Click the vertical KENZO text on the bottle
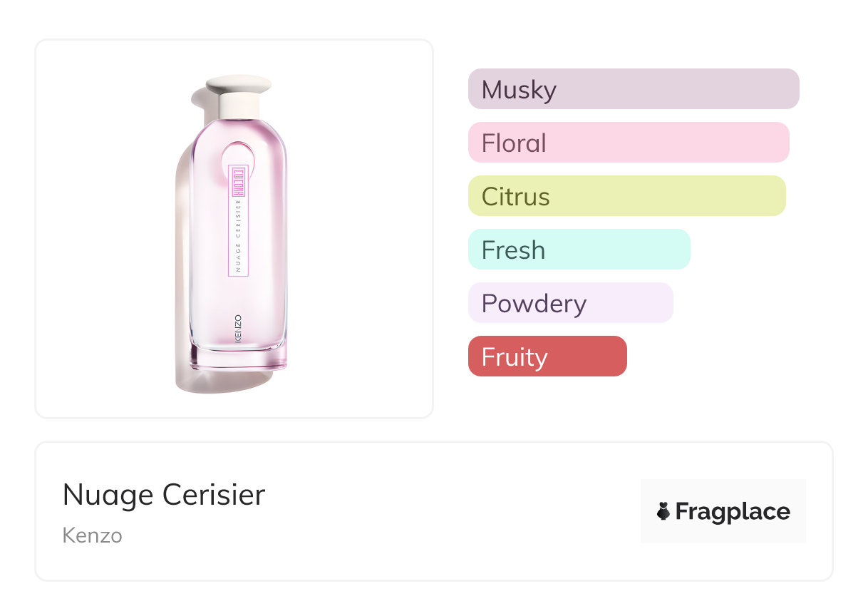This screenshot has width=868, height=616. (238, 330)
